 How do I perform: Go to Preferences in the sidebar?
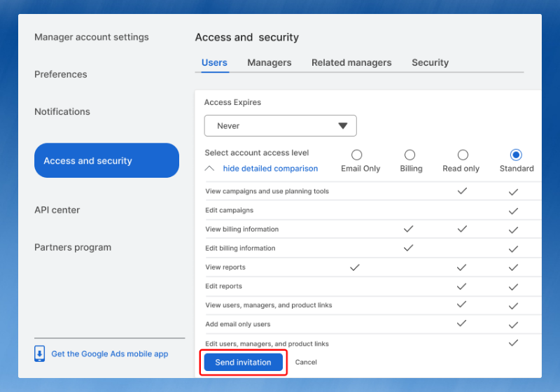tap(61, 74)
